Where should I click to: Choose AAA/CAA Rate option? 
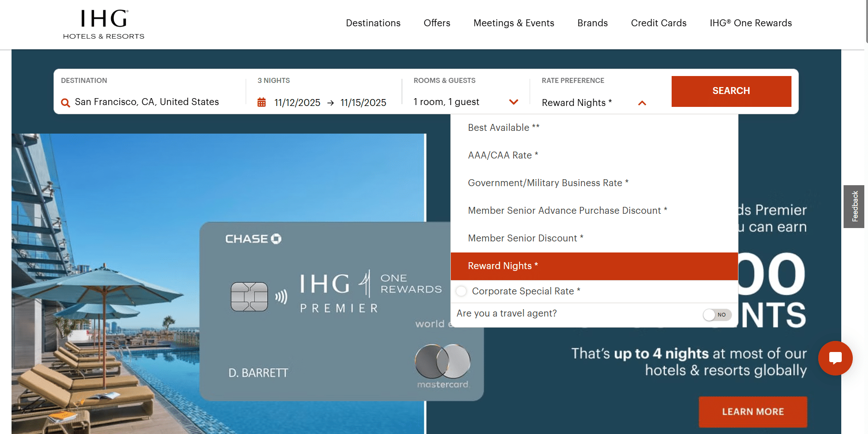[594, 155]
